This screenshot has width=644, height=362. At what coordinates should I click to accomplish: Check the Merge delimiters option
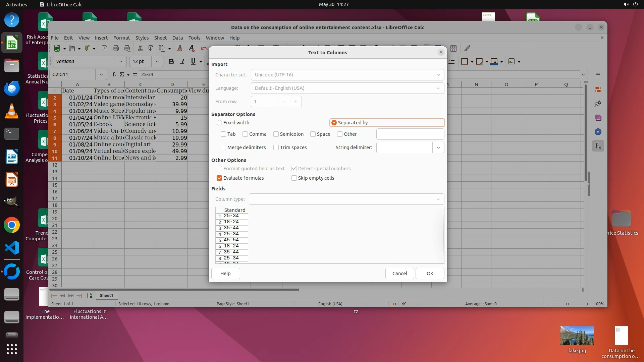pos(223,147)
